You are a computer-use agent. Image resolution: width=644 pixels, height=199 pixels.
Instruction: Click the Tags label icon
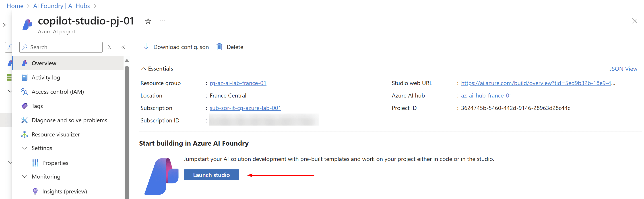pos(25,106)
